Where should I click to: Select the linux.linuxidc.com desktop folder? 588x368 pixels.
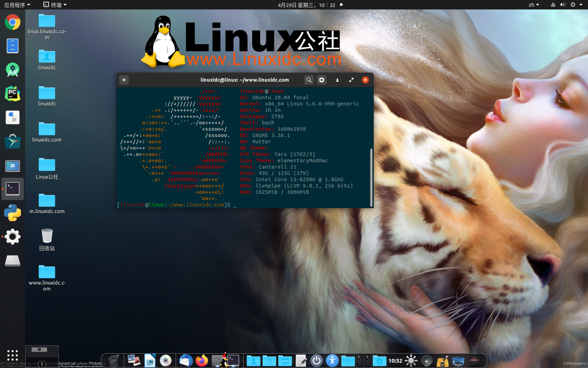47,27
